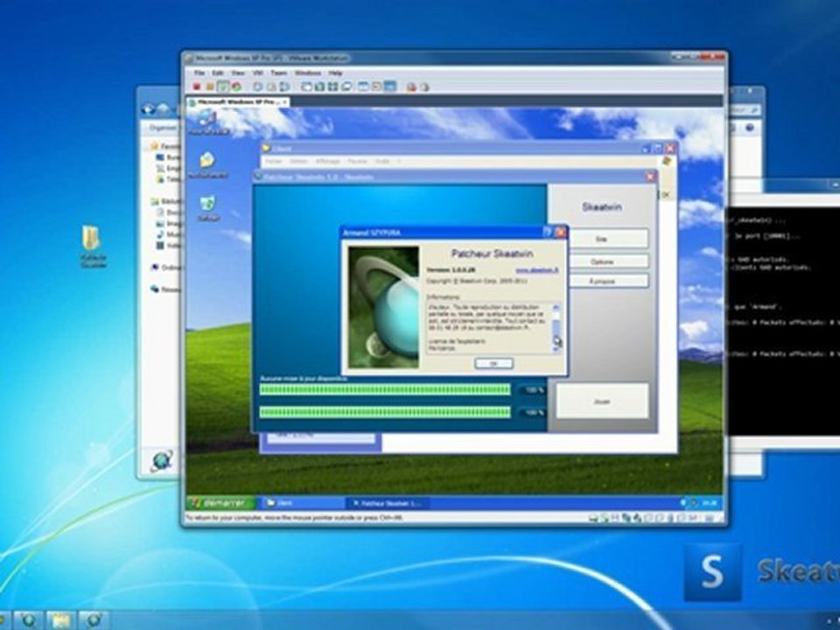Open Edit menu in VMware Workstation
Screen dimensions: 840x630
(218, 73)
